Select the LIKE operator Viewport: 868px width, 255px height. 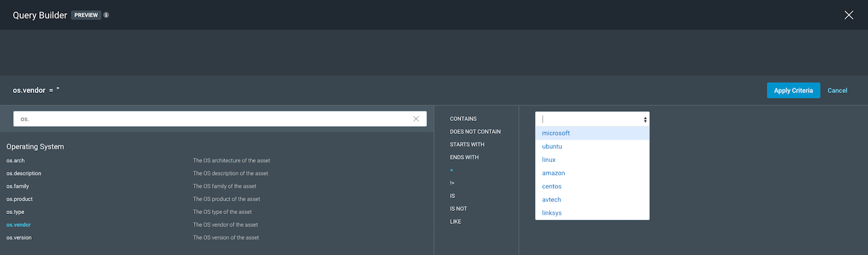click(x=456, y=221)
